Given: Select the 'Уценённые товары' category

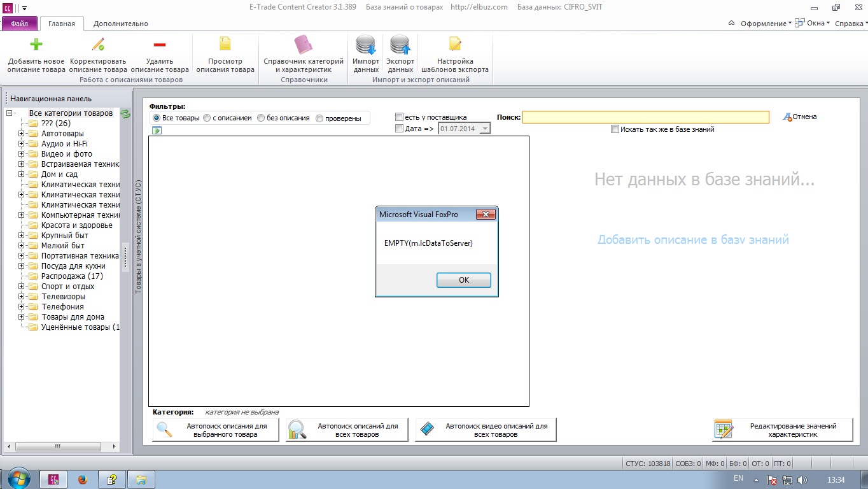Looking at the screenshot, I should click(80, 327).
